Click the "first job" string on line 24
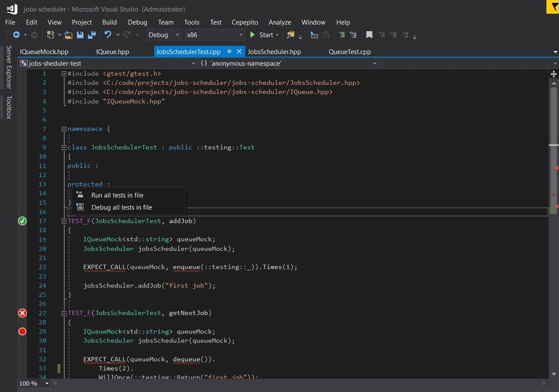Image resolution: width=559 pixels, height=392 pixels. pos(187,286)
